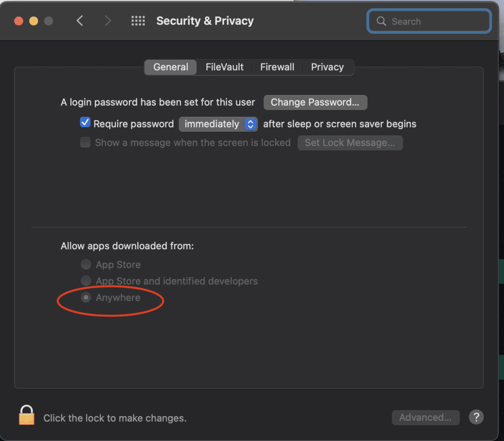Open the immediately password delay dropdown
This screenshot has height=441, width=504.
[x=218, y=124]
